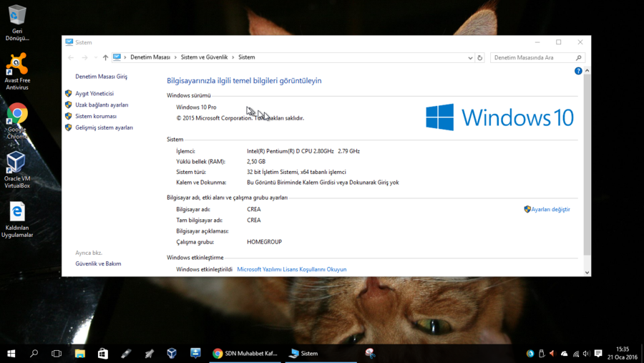Click processor value Intel(R) Pentium(R) D

[303, 151]
